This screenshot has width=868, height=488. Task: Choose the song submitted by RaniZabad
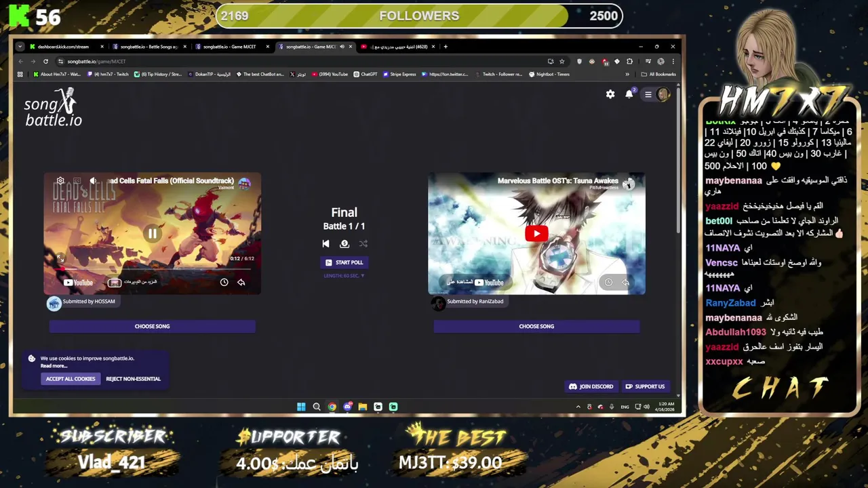(x=536, y=326)
